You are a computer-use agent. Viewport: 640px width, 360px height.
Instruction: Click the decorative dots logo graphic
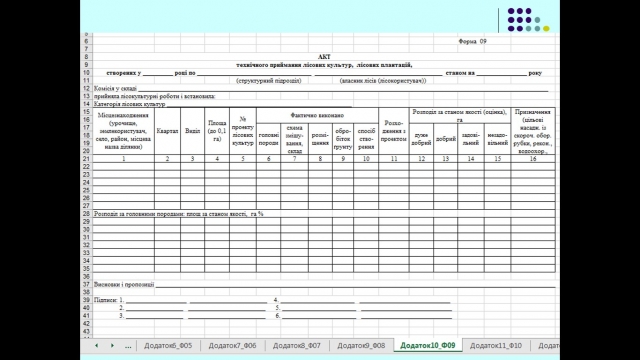tap(528, 20)
